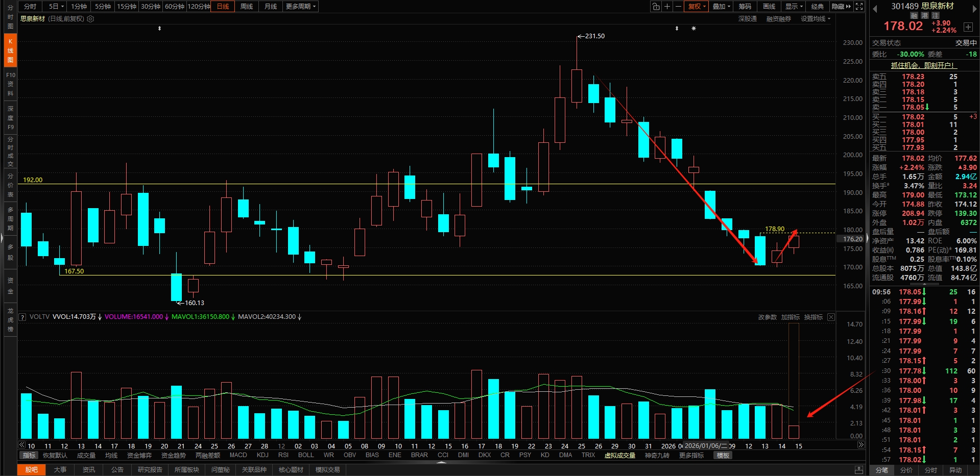Select the BOLL indicator

(306, 455)
